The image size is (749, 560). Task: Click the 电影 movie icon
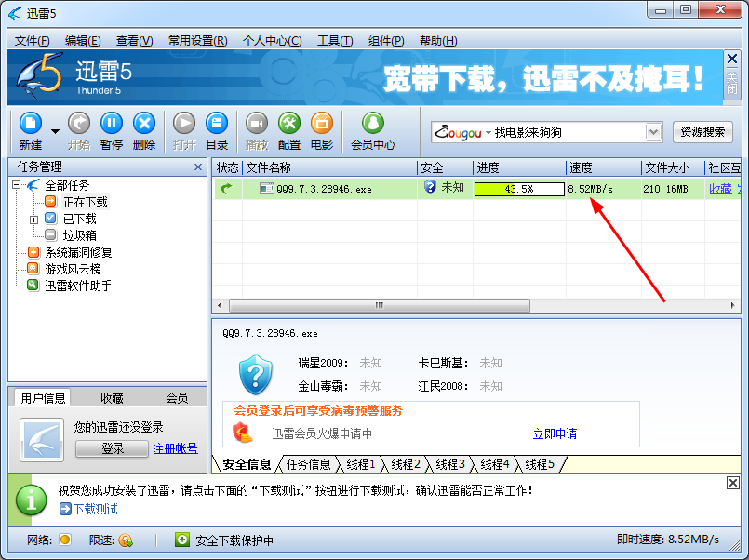322,124
